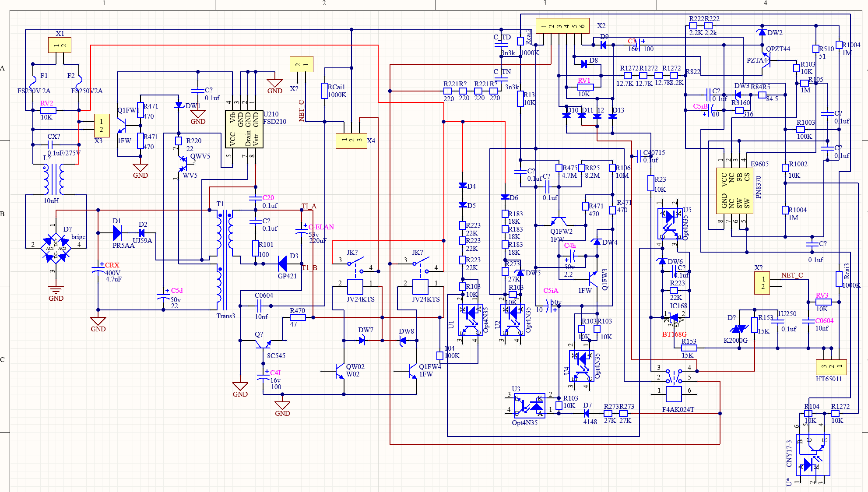Click diode D8 symbol

(584, 64)
